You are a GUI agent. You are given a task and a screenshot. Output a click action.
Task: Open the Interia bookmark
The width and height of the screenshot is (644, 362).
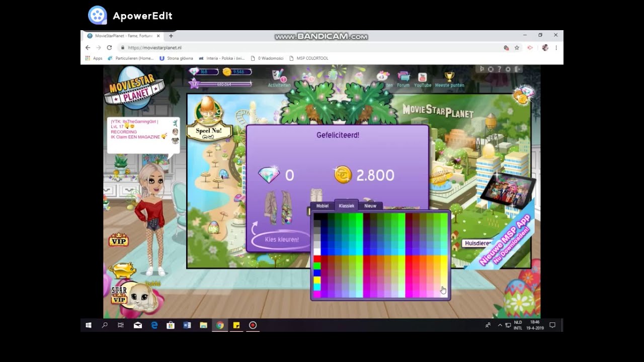(222, 58)
